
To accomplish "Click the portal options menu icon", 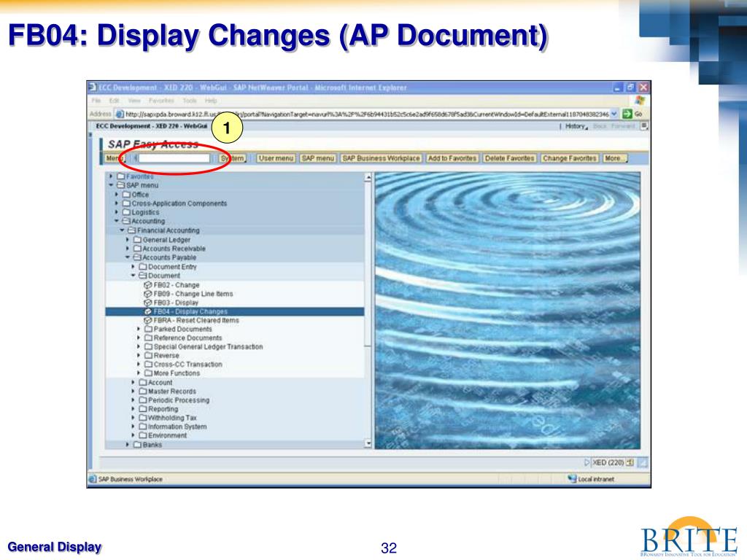I will tap(643, 126).
